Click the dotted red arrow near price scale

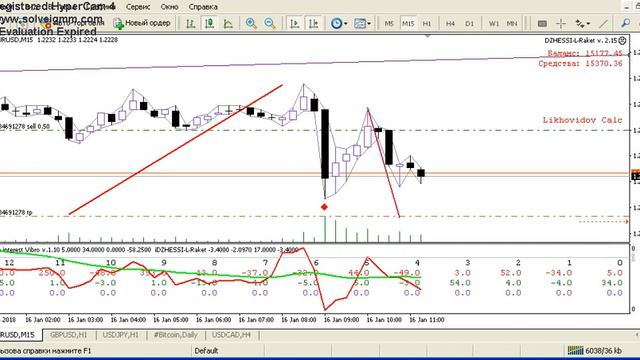[604, 222]
